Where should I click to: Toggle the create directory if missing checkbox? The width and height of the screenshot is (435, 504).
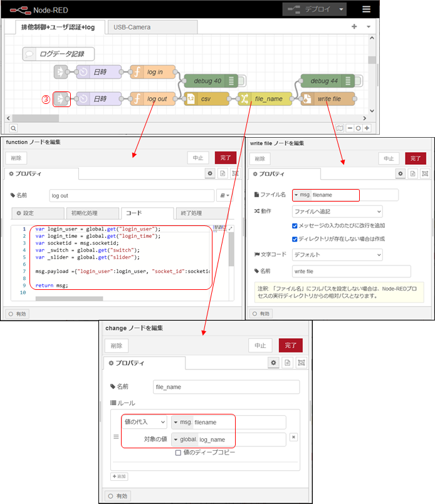[296, 239]
